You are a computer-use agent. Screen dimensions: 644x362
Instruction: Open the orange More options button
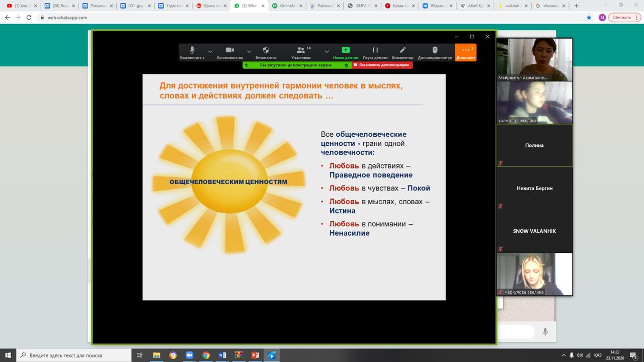465,52
